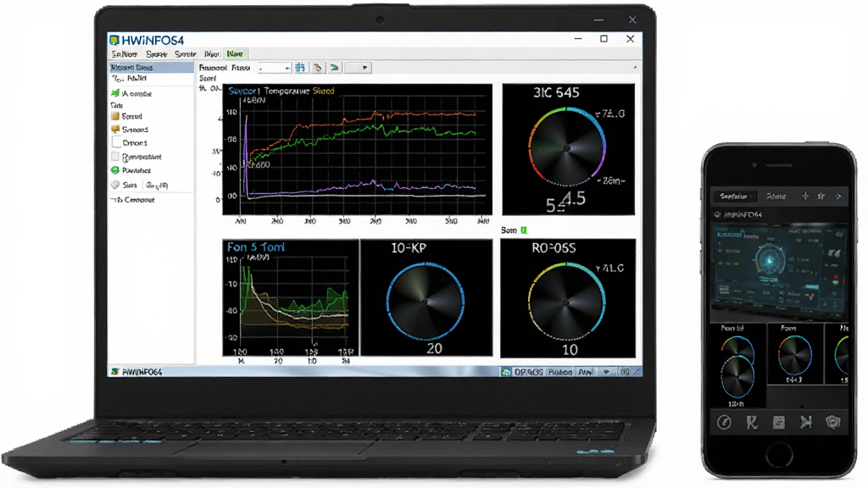Collapse the panel using the top-right caret

[x=635, y=68]
